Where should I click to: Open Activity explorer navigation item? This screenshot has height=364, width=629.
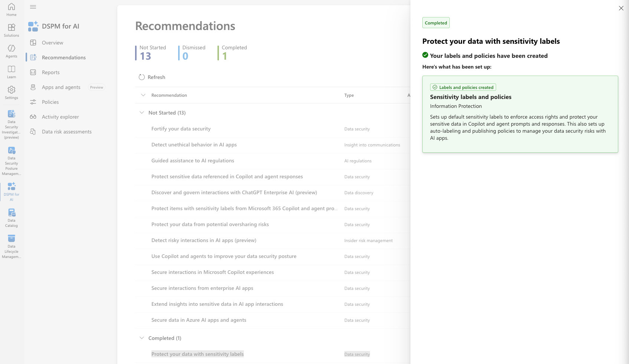tap(60, 117)
